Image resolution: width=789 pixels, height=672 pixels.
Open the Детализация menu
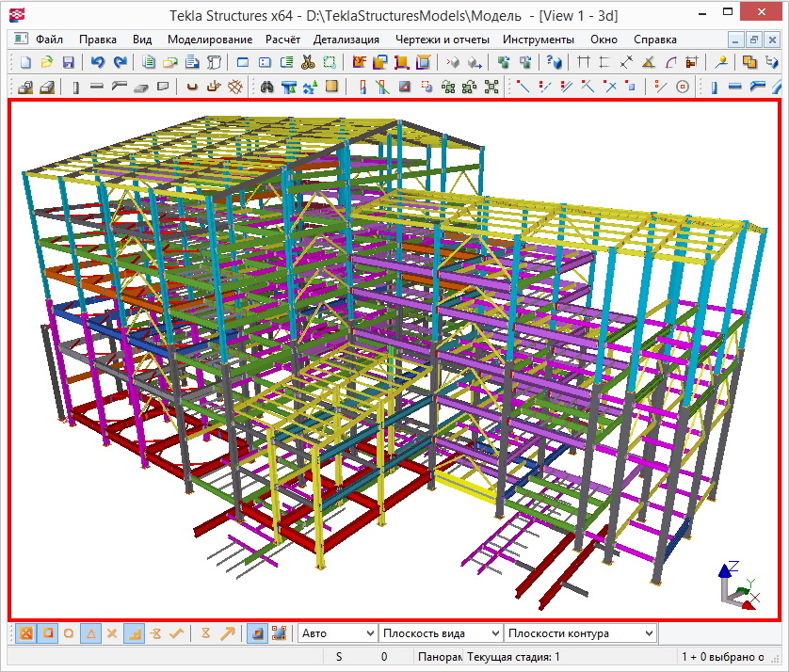[x=346, y=40]
